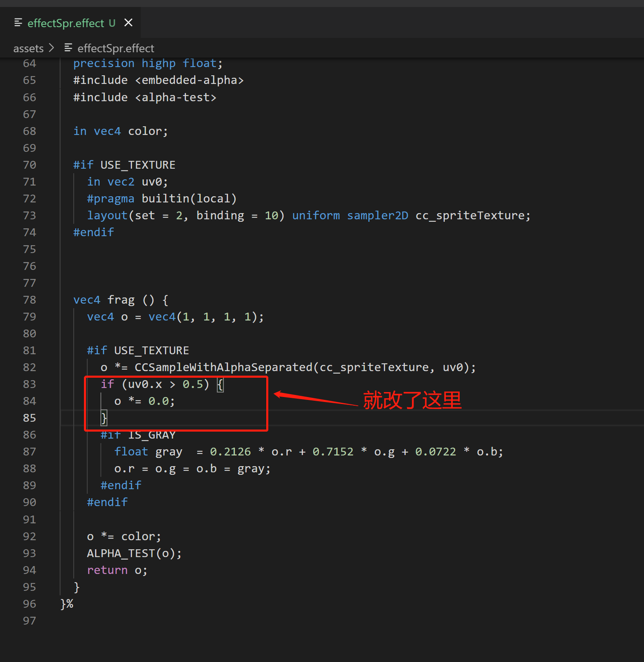Close the effectSpr.effect editor tab
Screen dimensions: 644x662
(128, 23)
